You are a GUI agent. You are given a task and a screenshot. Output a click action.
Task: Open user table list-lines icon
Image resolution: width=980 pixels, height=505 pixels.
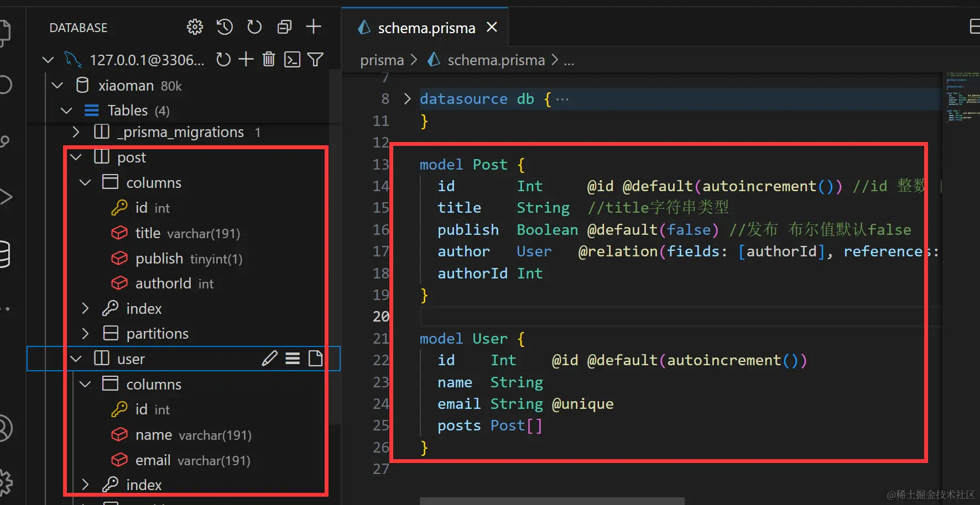coord(293,359)
